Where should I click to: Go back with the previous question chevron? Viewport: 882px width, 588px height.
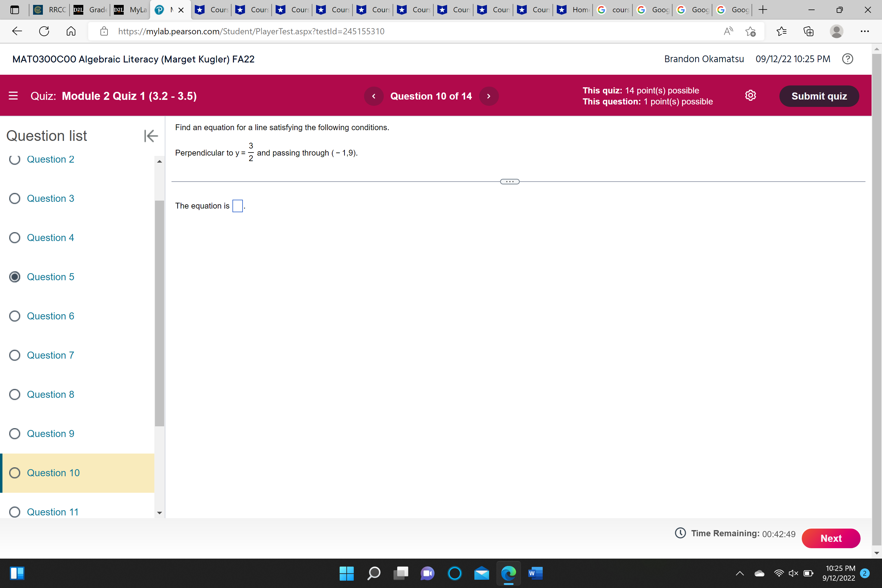click(x=374, y=96)
